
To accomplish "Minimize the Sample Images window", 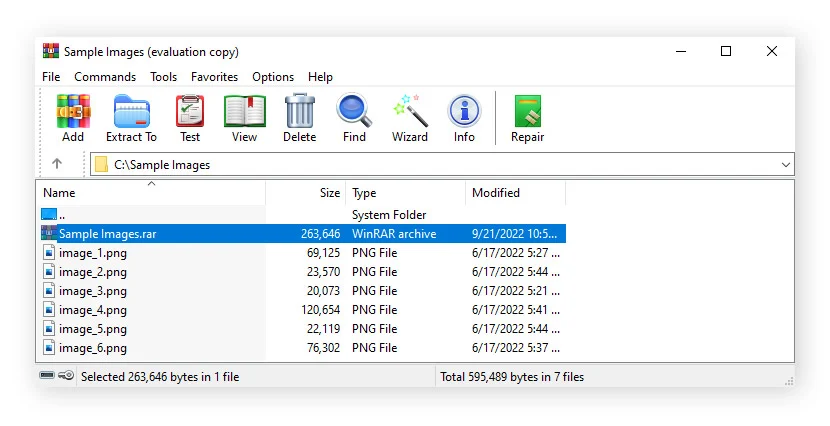I will (681, 51).
